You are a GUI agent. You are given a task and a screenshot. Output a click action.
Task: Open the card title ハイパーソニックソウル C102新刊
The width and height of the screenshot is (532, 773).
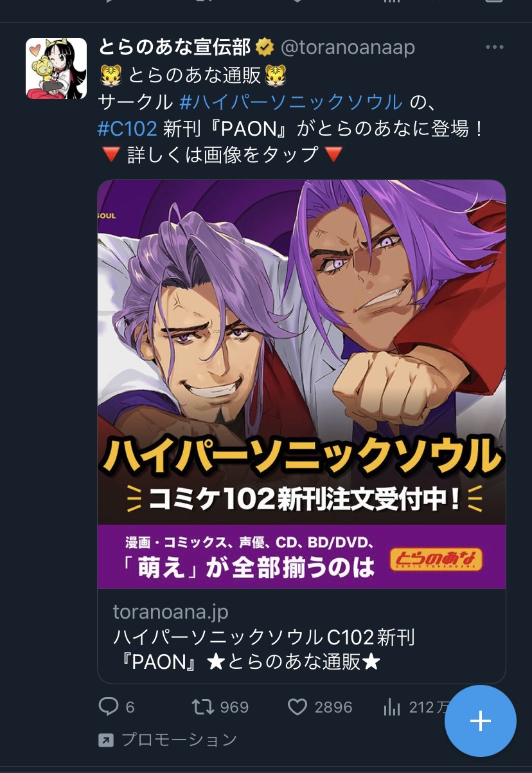pos(264,638)
